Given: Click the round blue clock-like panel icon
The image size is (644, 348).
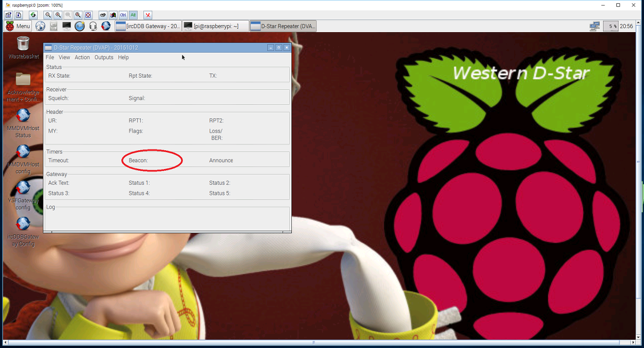Looking at the screenshot, I should [x=80, y=26].
